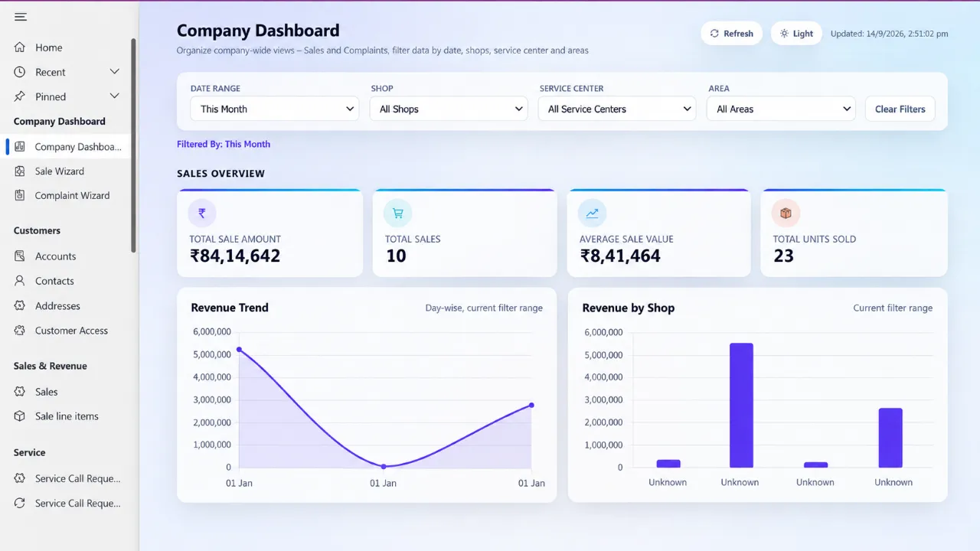The height and width of the screenshot is (551, 980).
Task: Click the Total Sales card showing 10
Action: (x=465, y=233)
